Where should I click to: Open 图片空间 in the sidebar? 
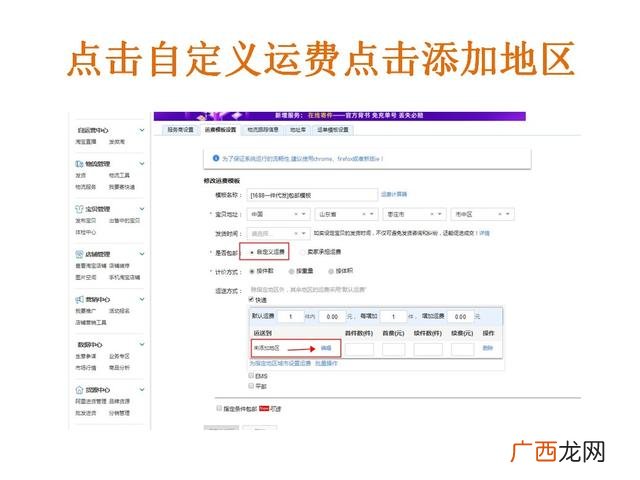click(85, 278)
